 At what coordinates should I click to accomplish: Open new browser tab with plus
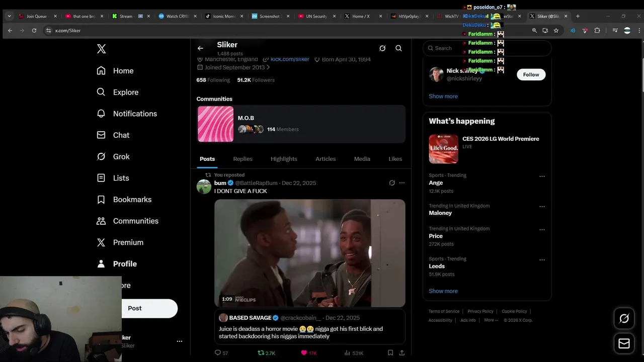point(578,16)
